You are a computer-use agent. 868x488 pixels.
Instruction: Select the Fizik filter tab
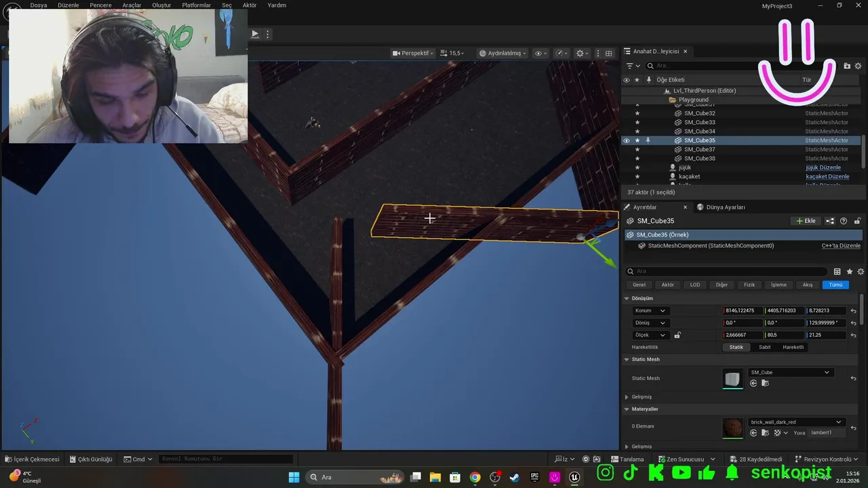coord(749,285)
